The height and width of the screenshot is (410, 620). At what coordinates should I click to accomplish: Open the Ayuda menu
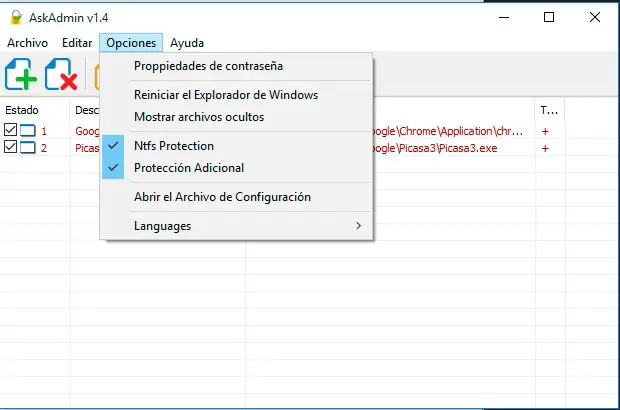point(187,43)
